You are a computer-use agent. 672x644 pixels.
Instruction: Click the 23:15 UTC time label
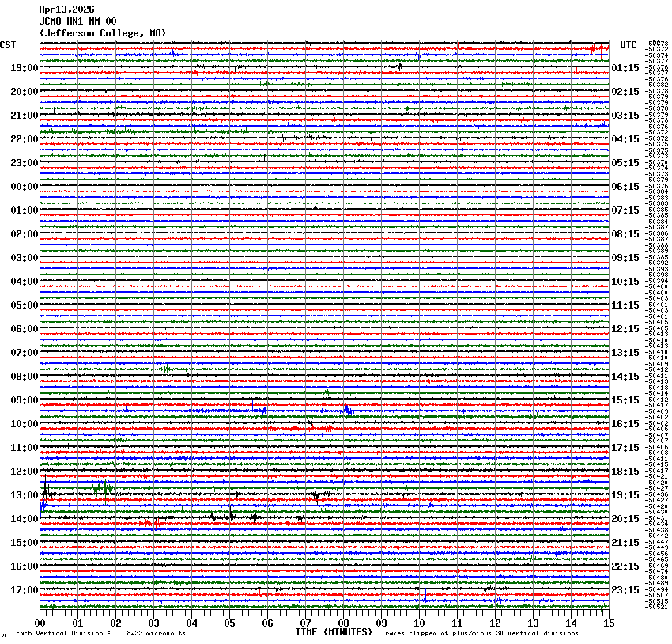[625, 590]
